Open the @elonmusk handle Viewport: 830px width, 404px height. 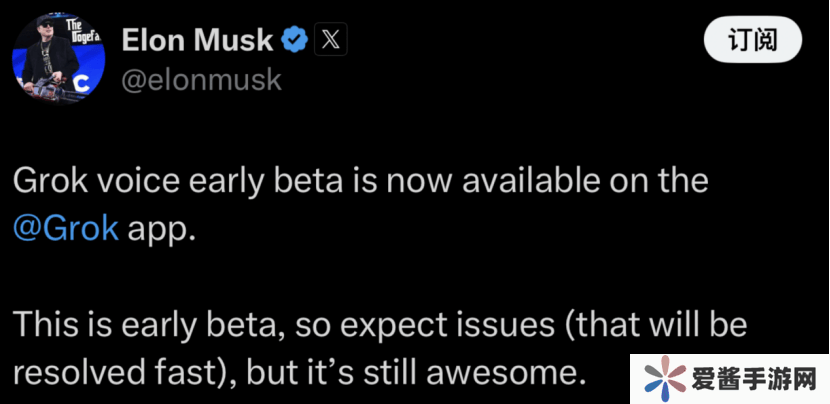pyautogui.click(x=201, y=82)
